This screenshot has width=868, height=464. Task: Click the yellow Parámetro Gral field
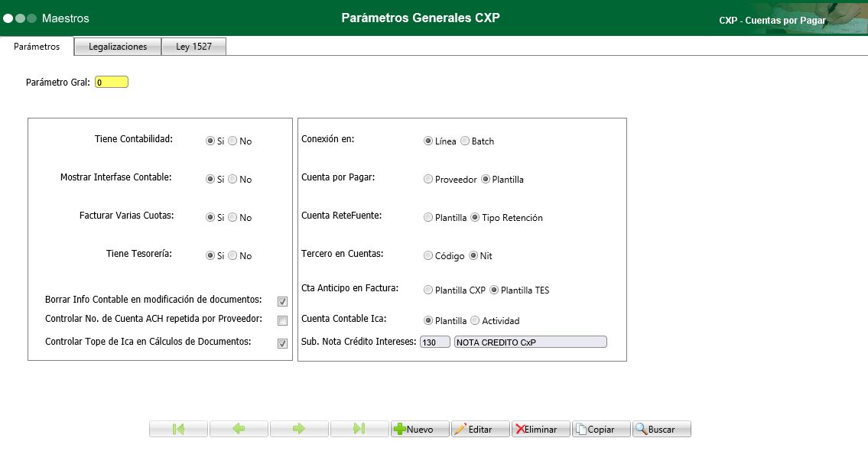[111, 81]
